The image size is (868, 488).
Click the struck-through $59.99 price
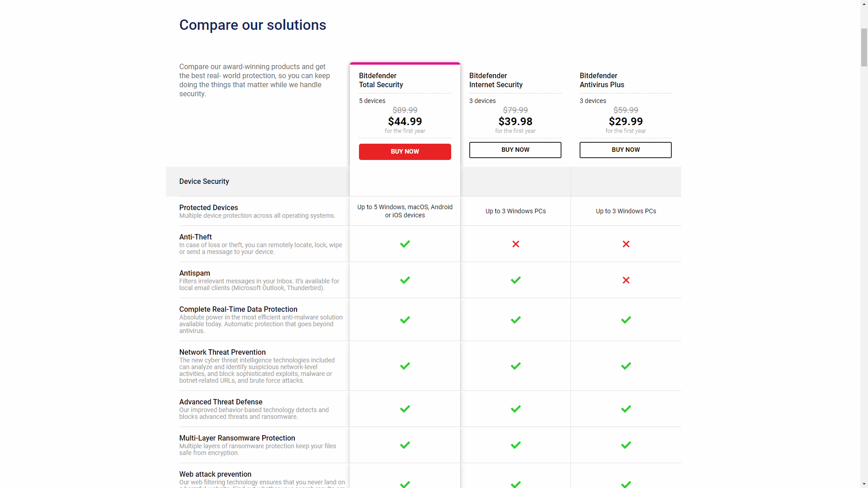coord(626,110)
